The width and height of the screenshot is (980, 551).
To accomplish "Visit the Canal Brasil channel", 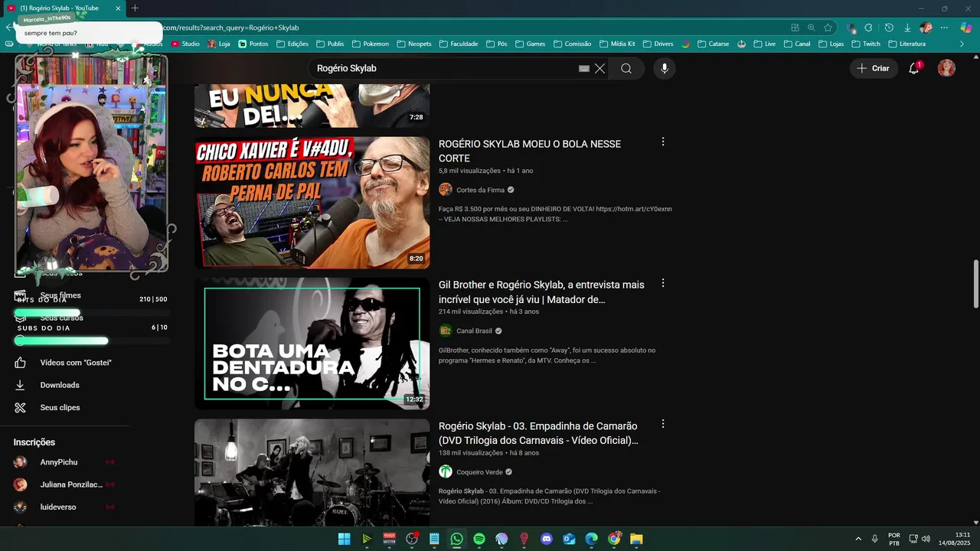I will (474, 331).
